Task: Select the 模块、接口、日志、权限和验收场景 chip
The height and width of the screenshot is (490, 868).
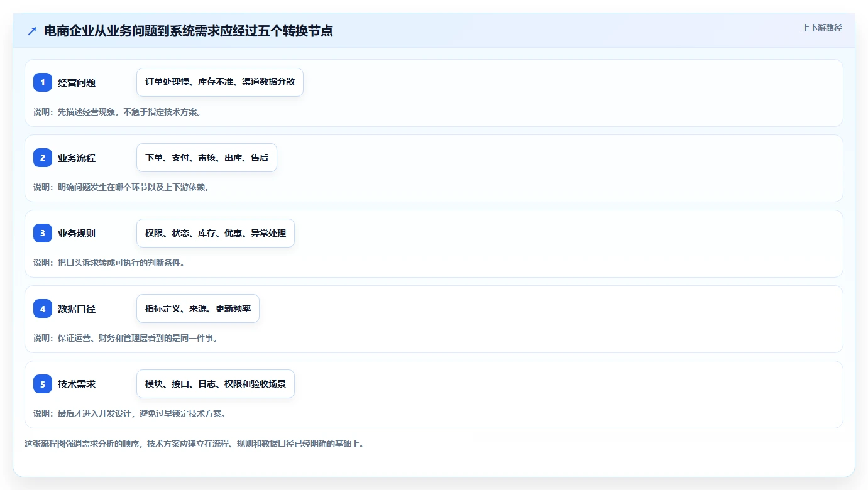Action: 216,384
